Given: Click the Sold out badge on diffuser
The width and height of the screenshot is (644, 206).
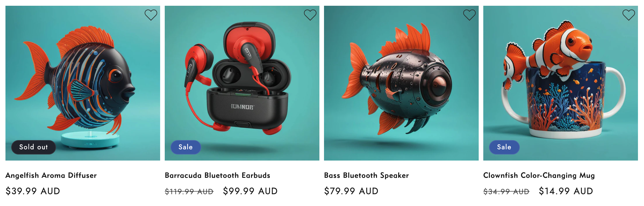Looking at the screenshot, I should click(34, 147).
